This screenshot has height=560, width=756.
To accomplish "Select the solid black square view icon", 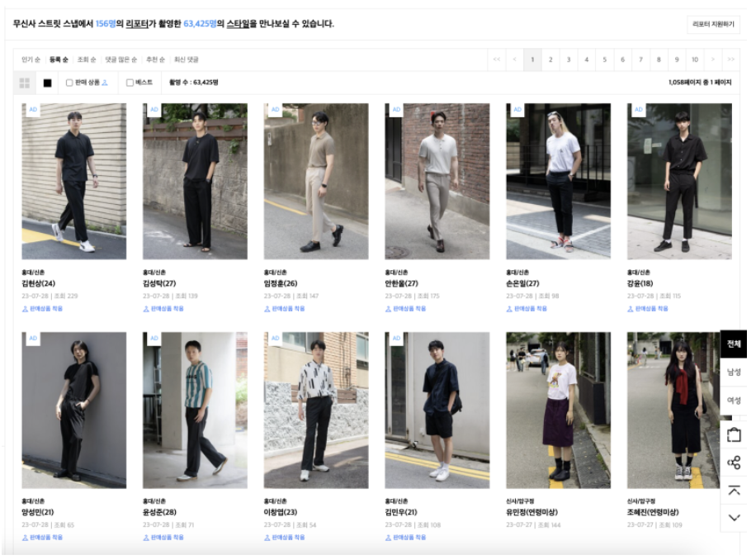I will pos(47,83).
